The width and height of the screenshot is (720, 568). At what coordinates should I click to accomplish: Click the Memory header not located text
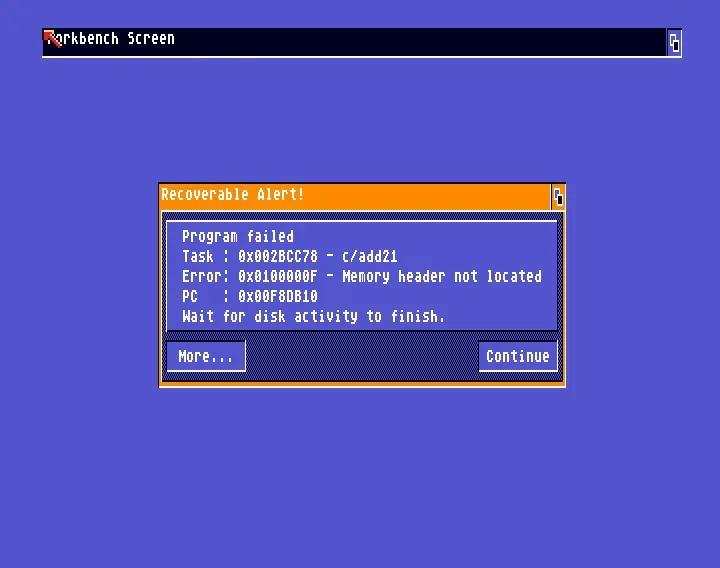click(x=442, y=276)
